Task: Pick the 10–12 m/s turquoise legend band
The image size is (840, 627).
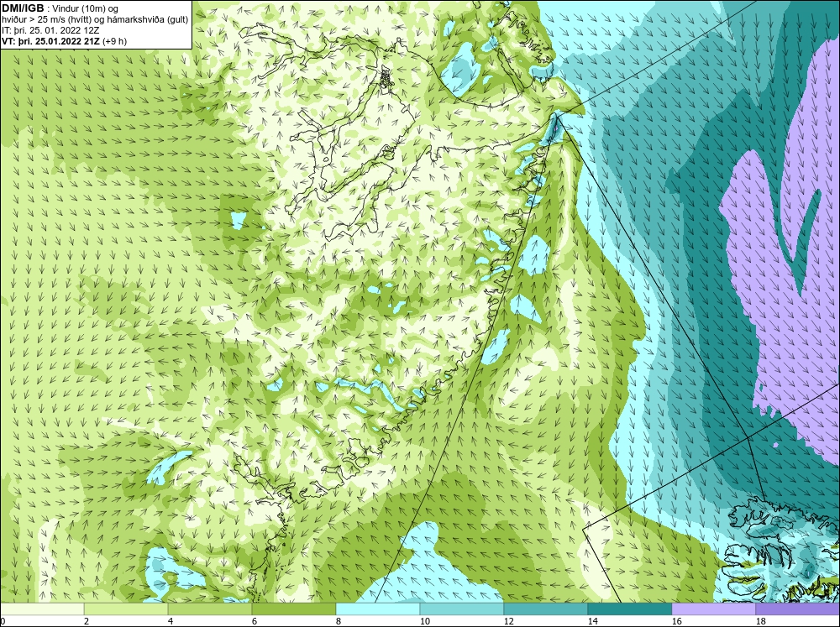Action: pyautogui.click(x=462, y=609)
